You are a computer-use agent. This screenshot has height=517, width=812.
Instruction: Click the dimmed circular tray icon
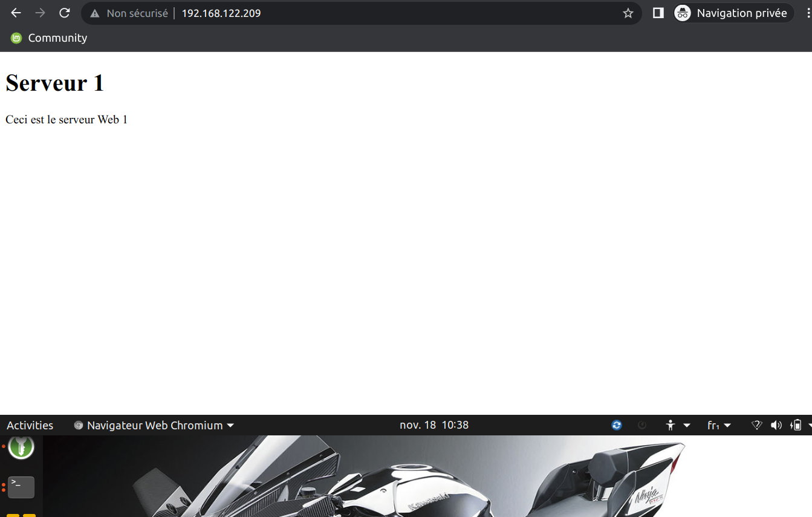[642, 425]
